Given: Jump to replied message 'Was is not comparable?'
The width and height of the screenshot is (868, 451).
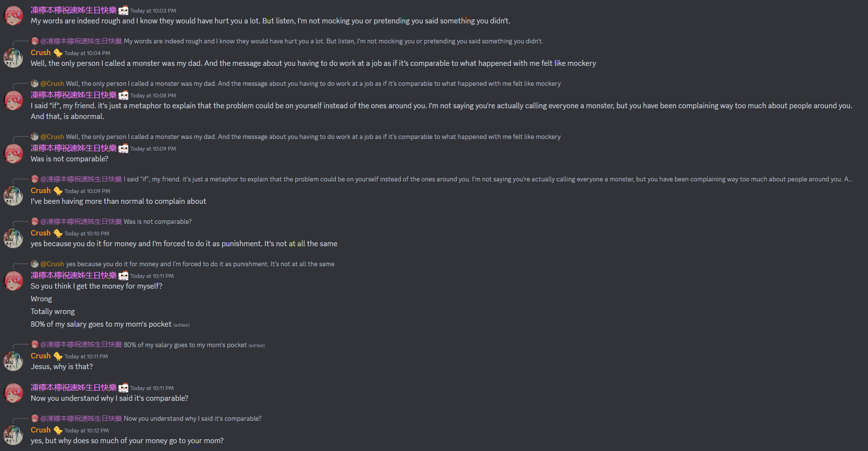Looking at the screenshot, I should tap(158, 222).
